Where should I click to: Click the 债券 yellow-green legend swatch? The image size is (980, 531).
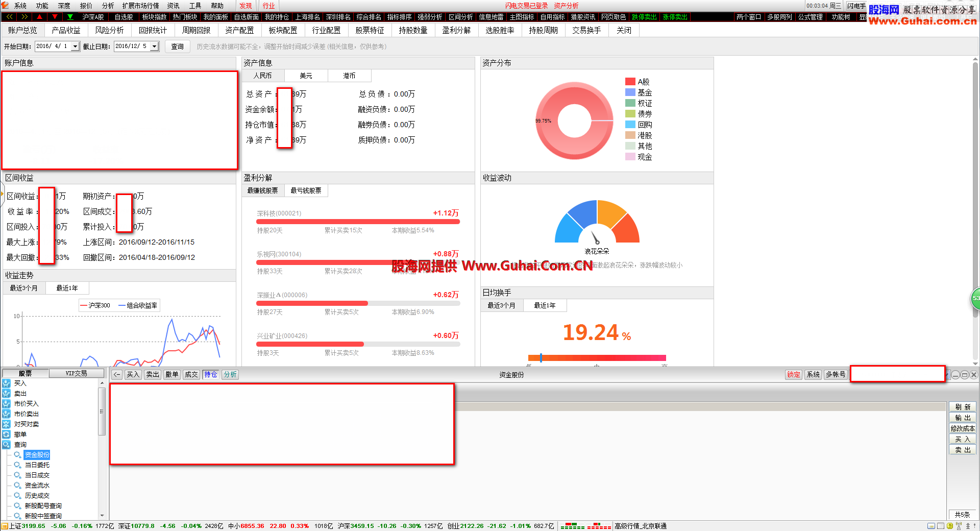630,114
